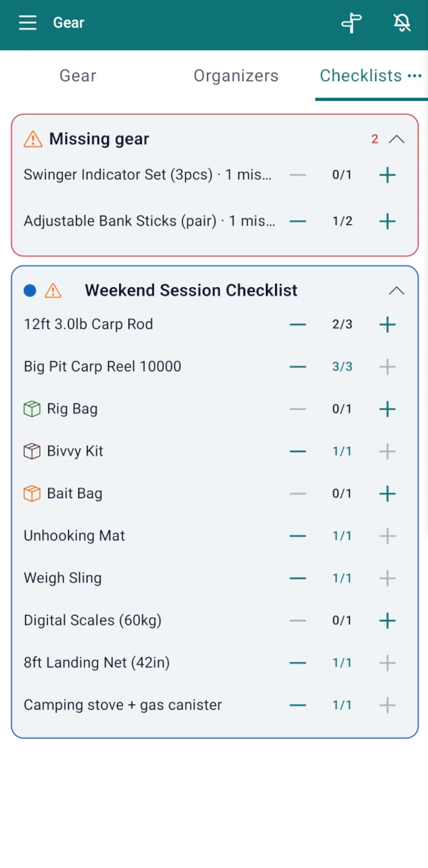Click the orange box icon for Bait Bag

tap(32, 493)
